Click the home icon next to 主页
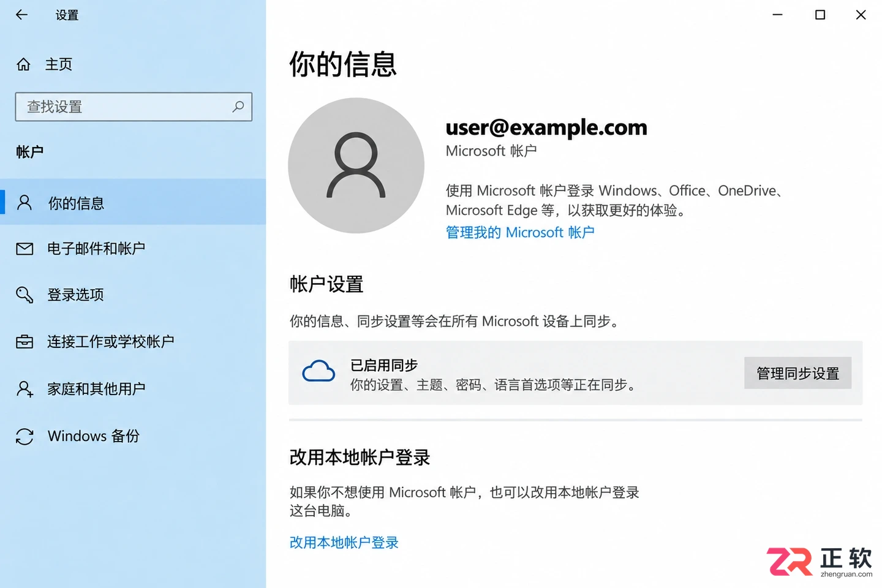This screenshot has width=882, height=588. click(23, 64)
